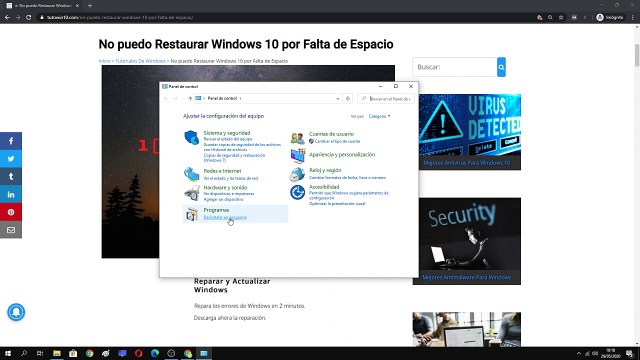Screen dimensions: 640x360
Task: Go back in Chrome browser
Action: tap(7, 18)
